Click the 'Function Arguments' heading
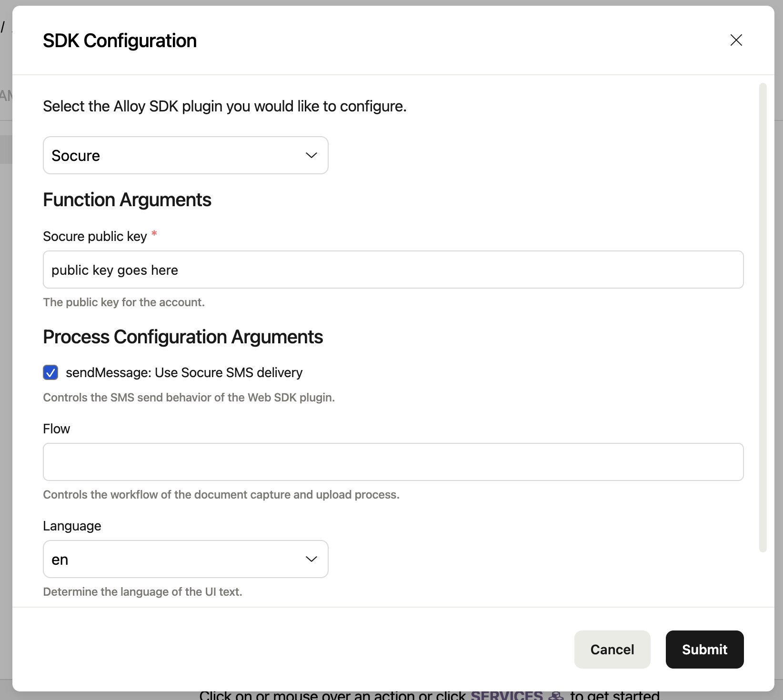This screenshot has width=783, height=700. click(127, 200)
